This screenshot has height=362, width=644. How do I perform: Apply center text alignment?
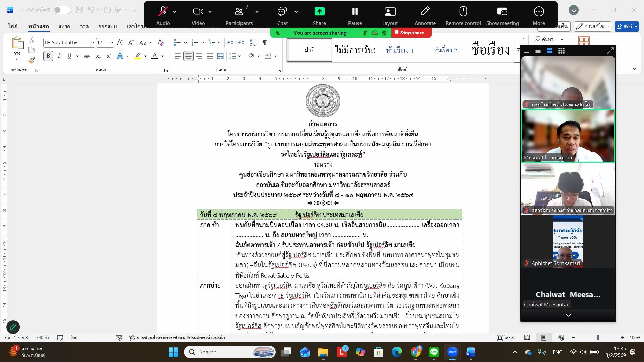click(x=188, y=56)
